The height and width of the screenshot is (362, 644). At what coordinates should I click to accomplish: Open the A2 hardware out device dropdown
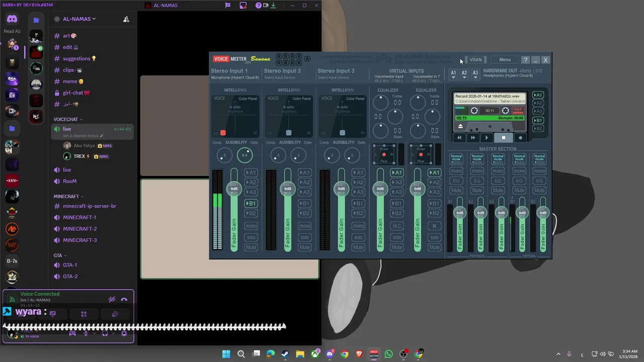point(464,74)
